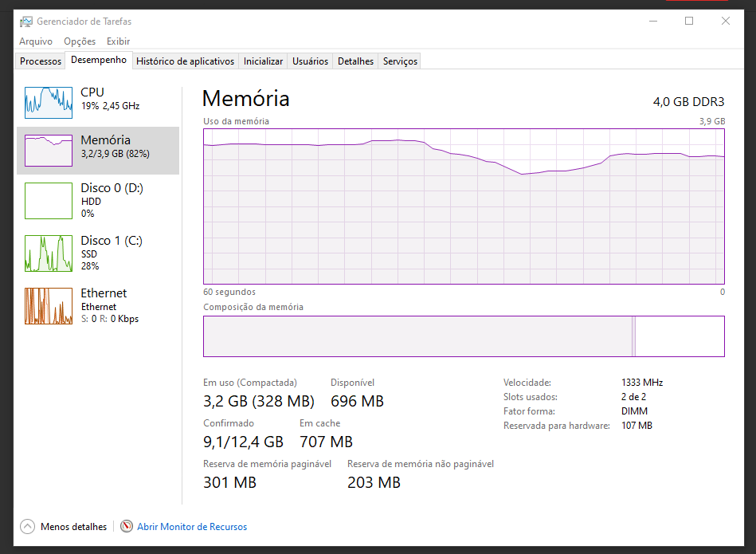756x554 pixels.
Task: Click the Menos detalhes label
Action: 73,527
